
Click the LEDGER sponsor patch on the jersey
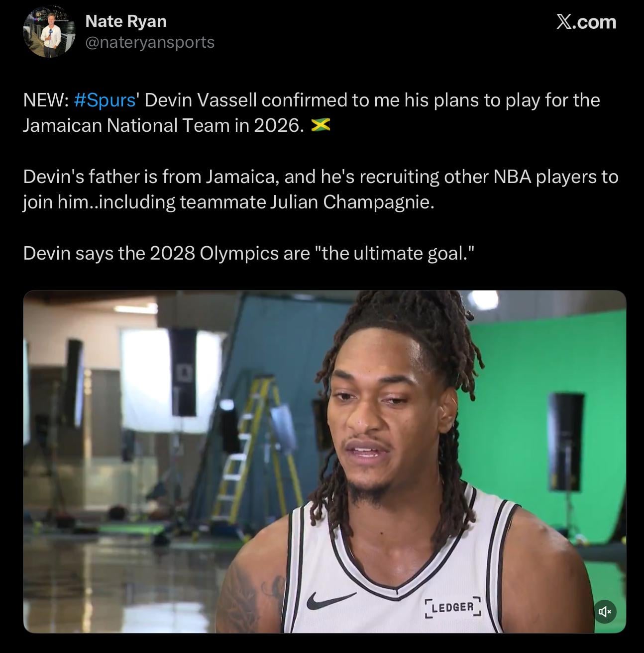pyautogui.click(x=453, y=607)
